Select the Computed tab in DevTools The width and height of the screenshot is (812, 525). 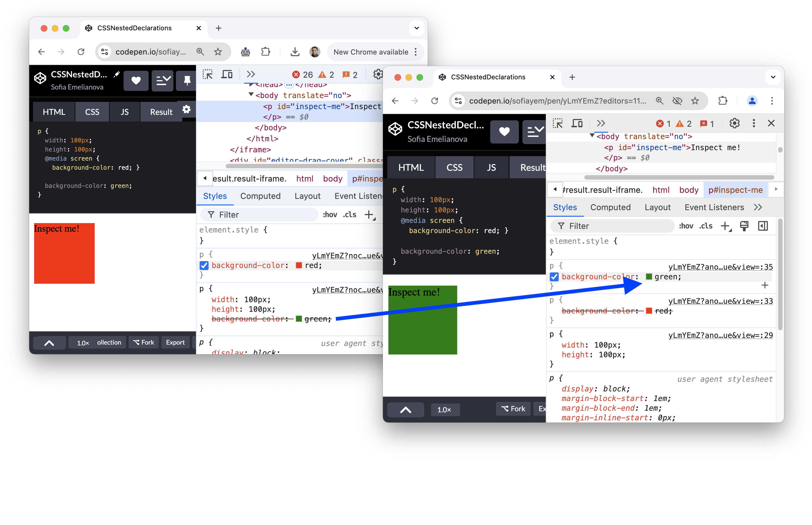tap(611, 207)
